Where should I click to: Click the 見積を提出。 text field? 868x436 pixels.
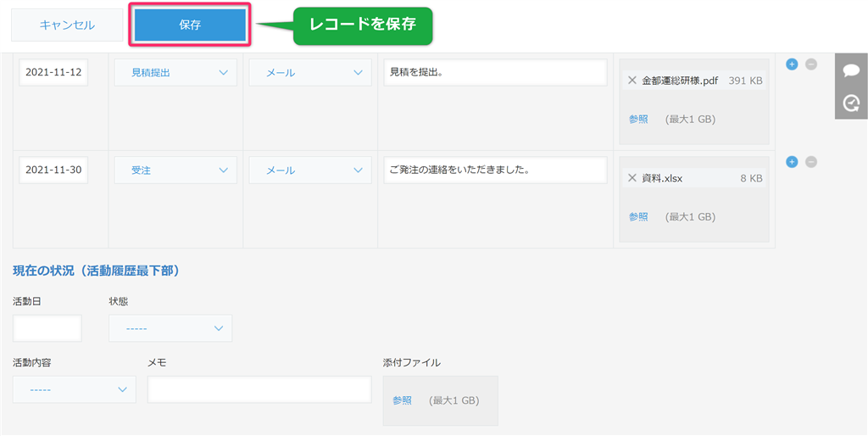495,73
